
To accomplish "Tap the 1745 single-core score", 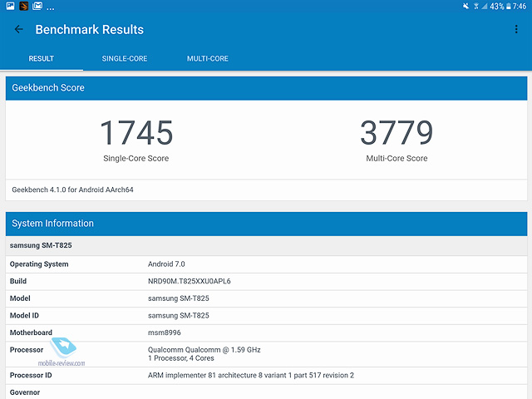I will pyautogui.click(x=136, y=133).
